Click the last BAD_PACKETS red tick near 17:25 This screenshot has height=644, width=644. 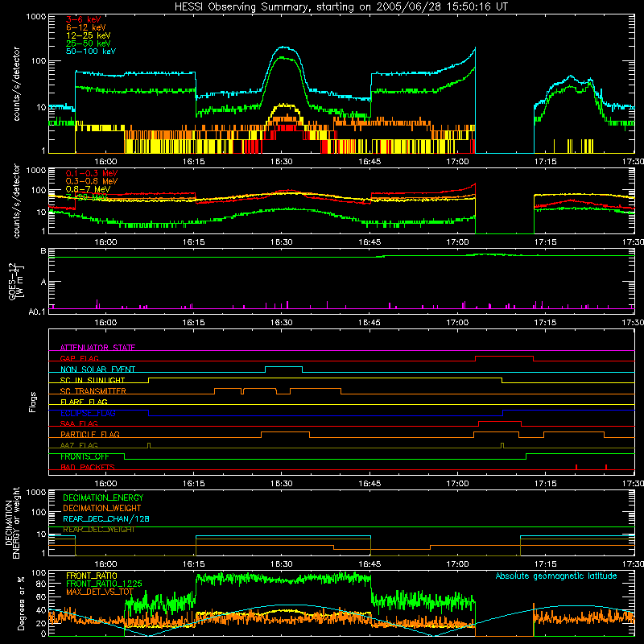pyautogui.click(x=606, y=467)
